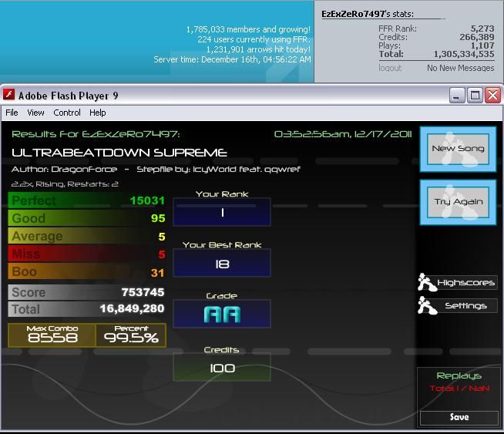Click the AA grade box
The width and height of the screenshot is (504, 434).
tap(222, 314)
